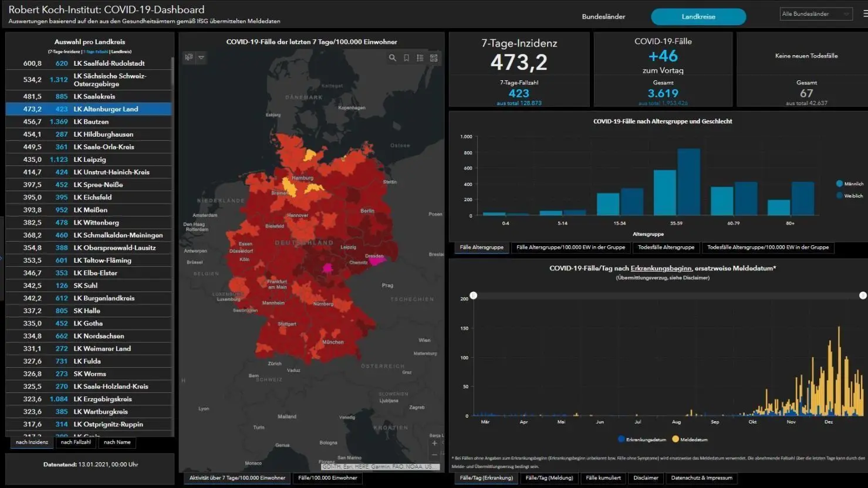Image resolution: width=868 pixels, height=488 pixels.
Task: Open the Fälle kumuliert tab
Action: pos(603,478)
